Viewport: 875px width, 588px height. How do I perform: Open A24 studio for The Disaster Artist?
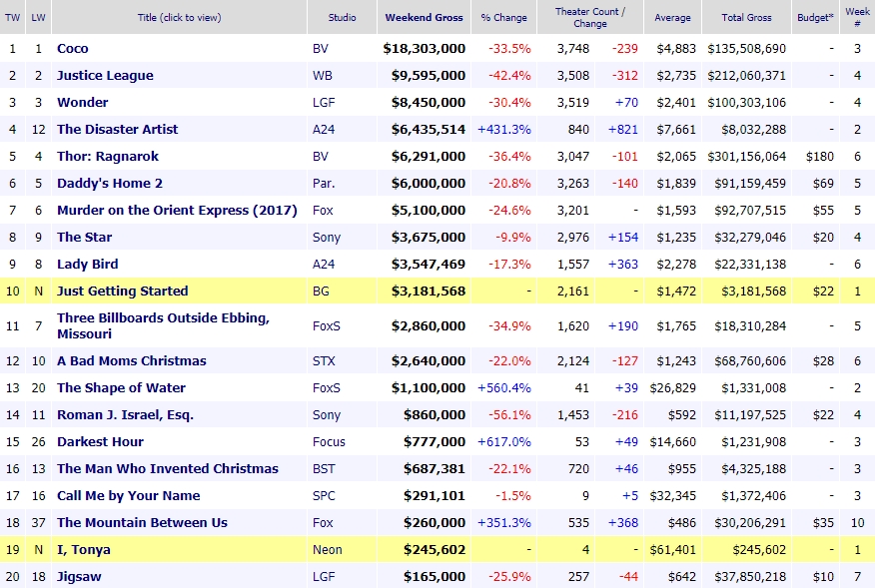pos(324,130)
